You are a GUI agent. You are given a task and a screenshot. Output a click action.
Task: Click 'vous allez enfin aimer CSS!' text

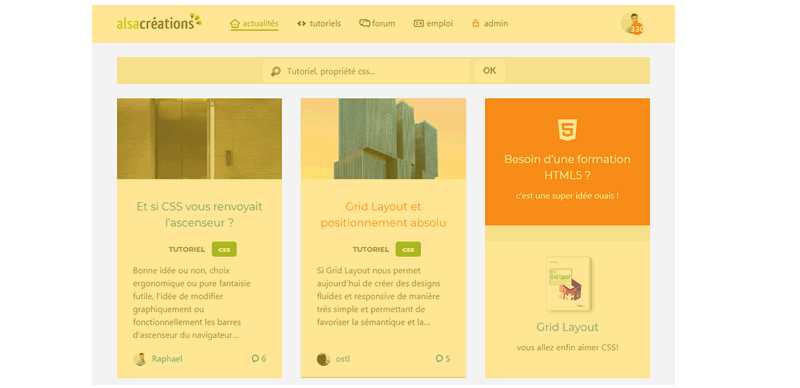pos(567,348)
